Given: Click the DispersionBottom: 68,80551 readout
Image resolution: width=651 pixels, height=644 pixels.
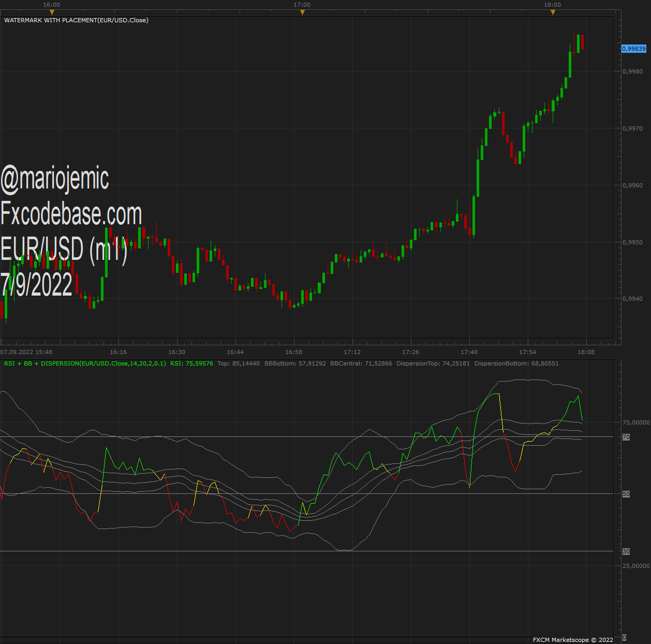Looking at the screenshot, I should point(516,363).
